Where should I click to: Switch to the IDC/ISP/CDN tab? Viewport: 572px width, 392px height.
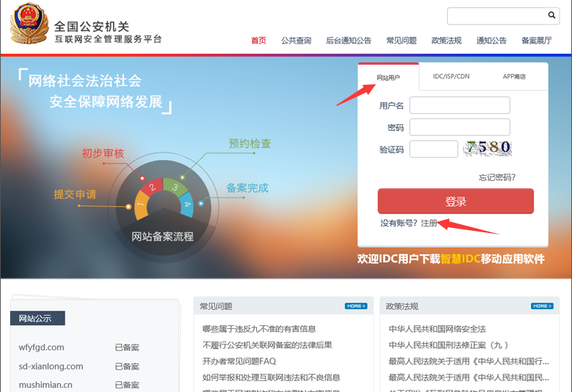point(451,76)
